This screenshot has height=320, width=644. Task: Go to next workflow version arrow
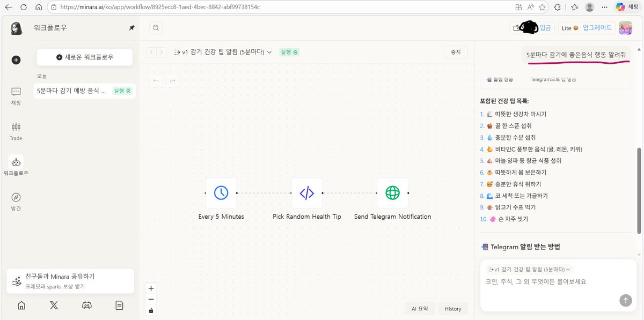pyautogui.click(x=162, y=52)
